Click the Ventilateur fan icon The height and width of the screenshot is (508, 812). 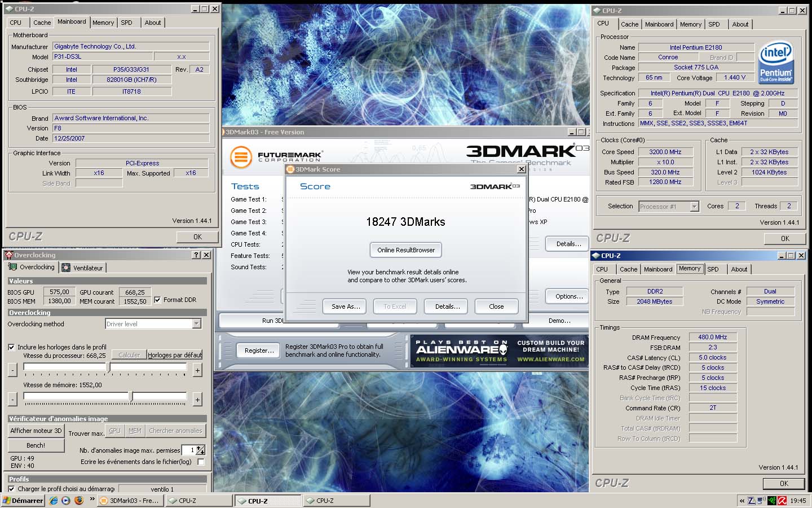pyautogui.click(x=66, y=268)
